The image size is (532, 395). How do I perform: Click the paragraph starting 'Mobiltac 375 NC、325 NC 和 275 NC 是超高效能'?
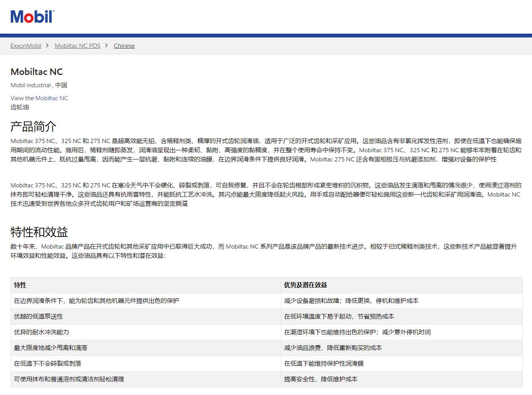pos(266,150)
